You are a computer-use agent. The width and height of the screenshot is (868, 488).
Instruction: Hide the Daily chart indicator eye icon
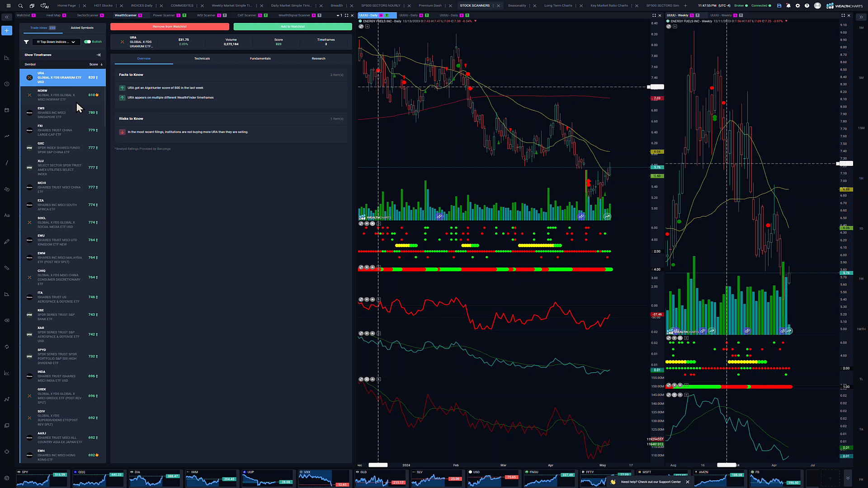[361, 27]
